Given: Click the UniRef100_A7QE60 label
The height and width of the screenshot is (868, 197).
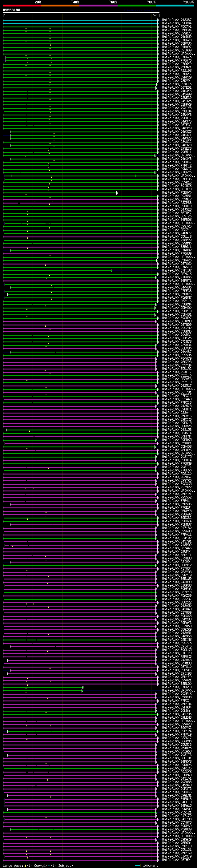Looking at the screenshot, I should pos(176,470).
